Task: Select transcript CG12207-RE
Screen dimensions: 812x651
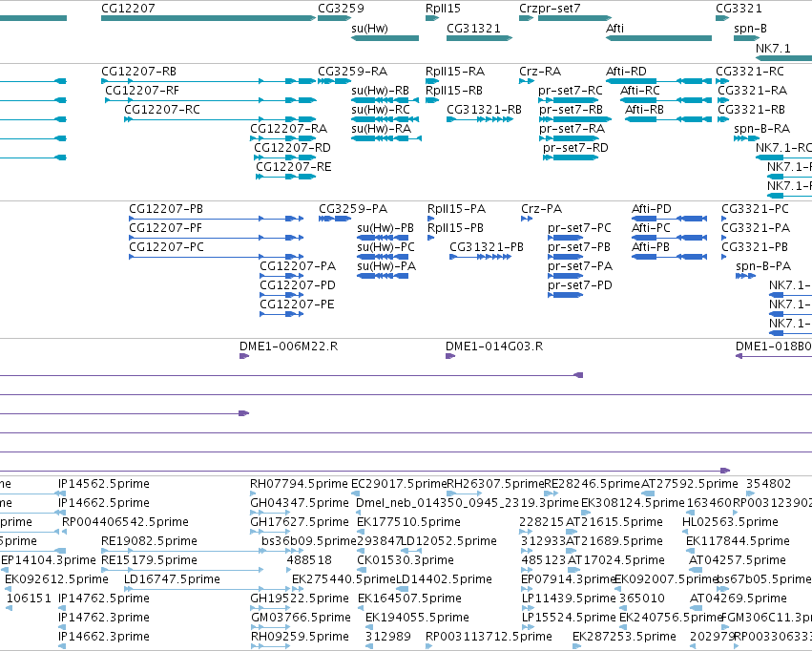Action: [x=286, y=177]
